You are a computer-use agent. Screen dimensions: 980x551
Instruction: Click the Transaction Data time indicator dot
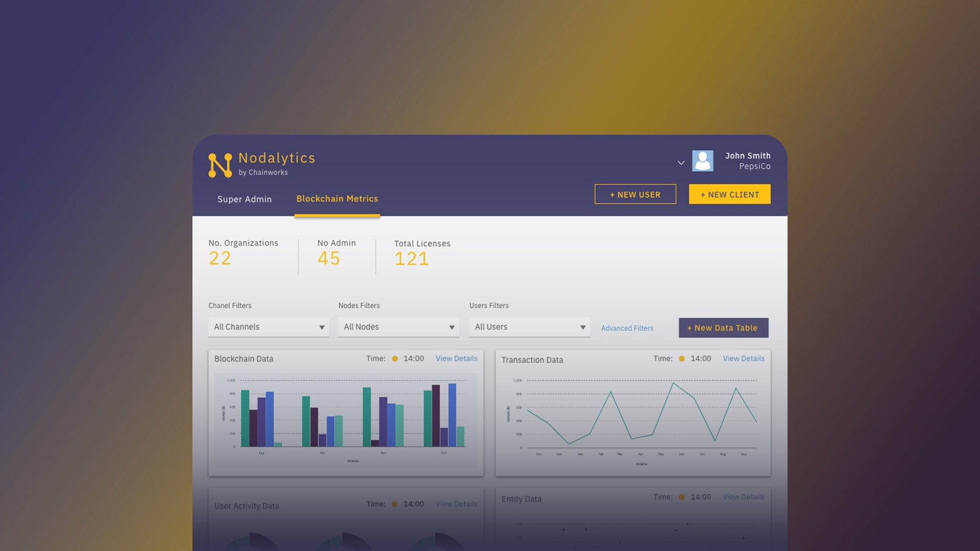coord(682,359)
